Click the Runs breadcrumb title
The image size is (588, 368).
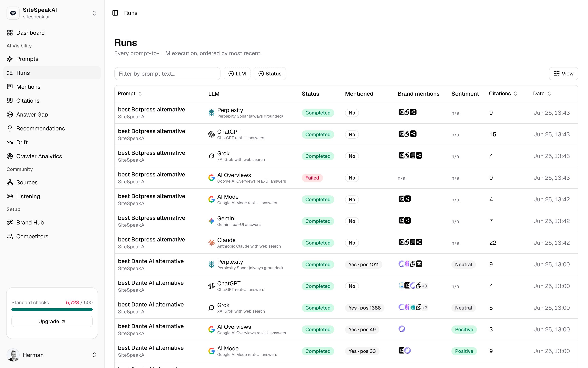point(131,13)
